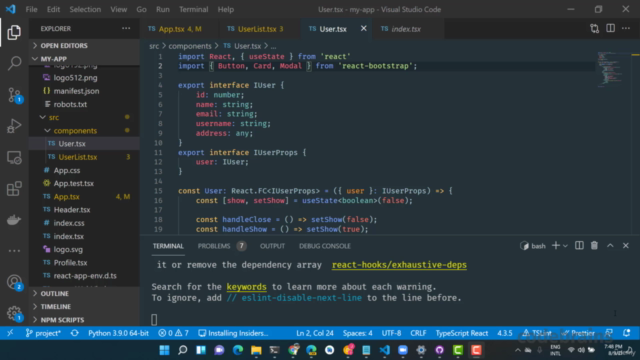
Task: Click Ln 2, Col 24 cursor position
Action: coord(315,333)
